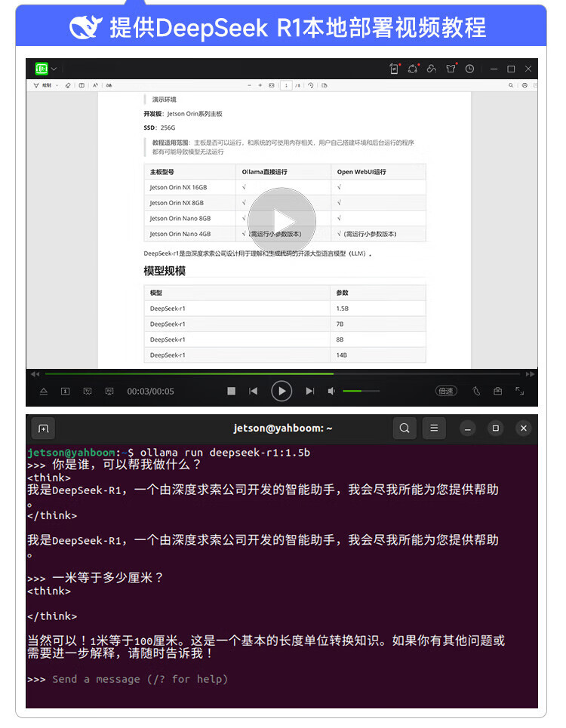Close the jetson@yahboom terminal window
Screen dimensions: 566x728
pos(524,428)
